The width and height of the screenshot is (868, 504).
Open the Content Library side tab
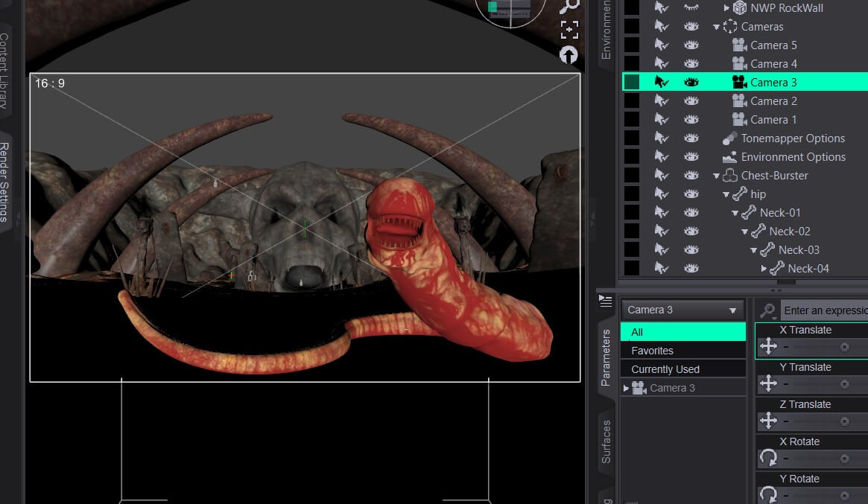pos(4,70)
